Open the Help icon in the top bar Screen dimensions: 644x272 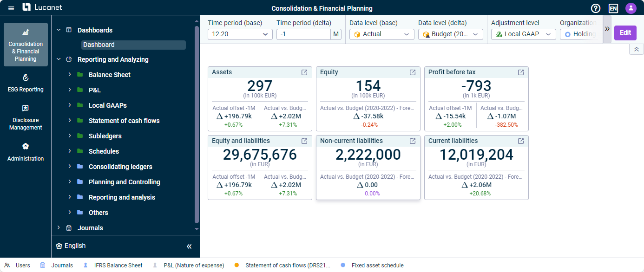pos(596,8)
